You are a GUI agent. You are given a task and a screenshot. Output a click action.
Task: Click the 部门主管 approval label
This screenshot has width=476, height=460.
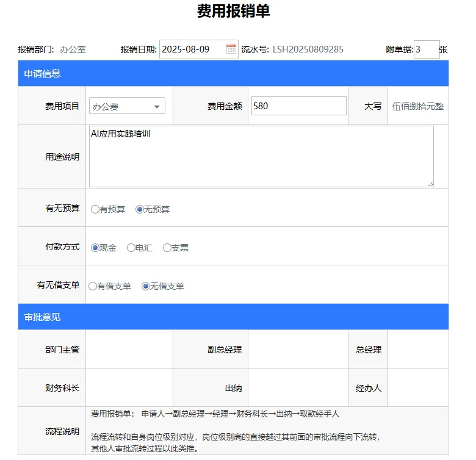[x=62, y=350]
